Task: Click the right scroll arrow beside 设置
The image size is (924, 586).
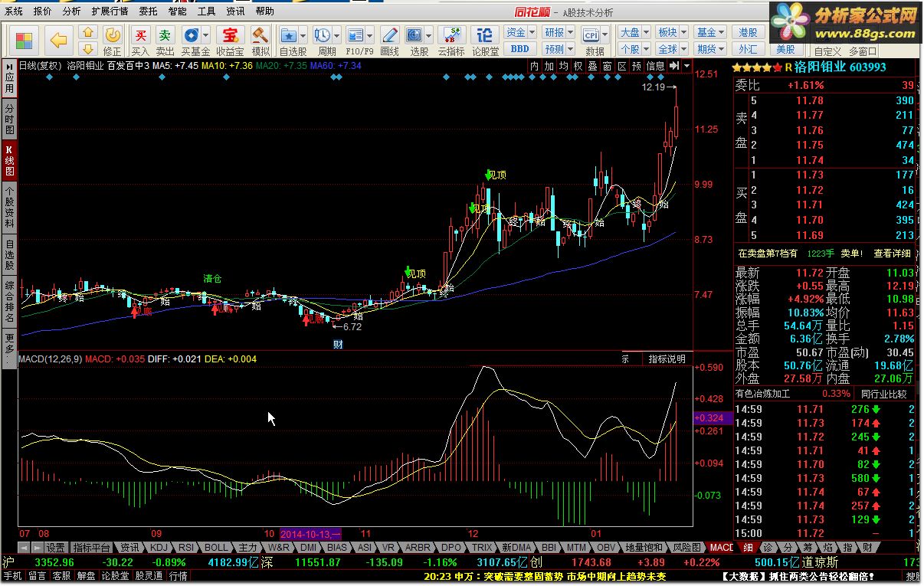Action: (36, 548)
